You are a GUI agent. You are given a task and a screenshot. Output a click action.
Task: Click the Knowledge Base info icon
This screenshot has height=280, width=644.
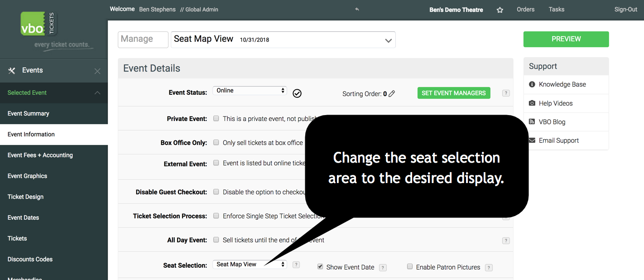click(532, 84)
